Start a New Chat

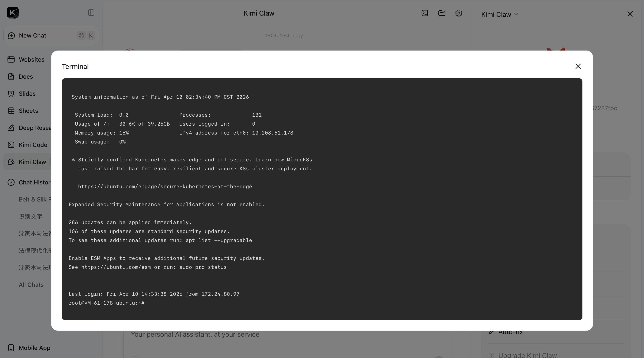(x=32, y=35)
